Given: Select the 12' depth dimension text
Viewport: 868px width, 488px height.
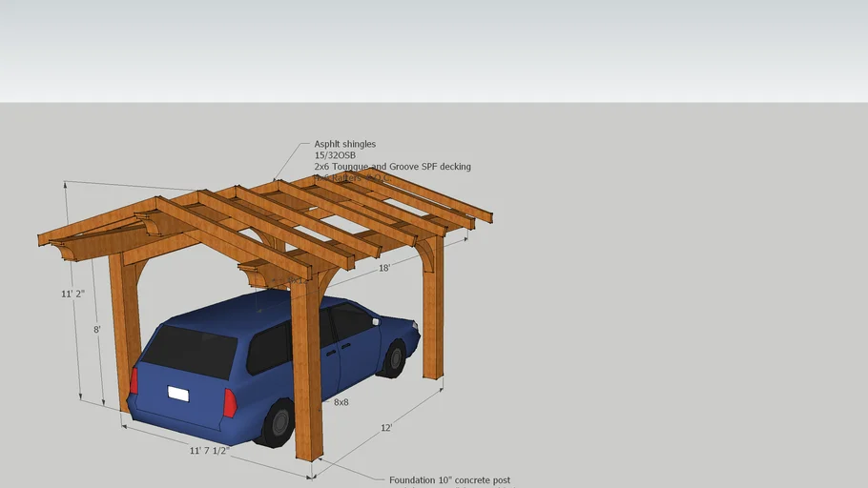Looking at the screenshot, I should tap(386, 428).
